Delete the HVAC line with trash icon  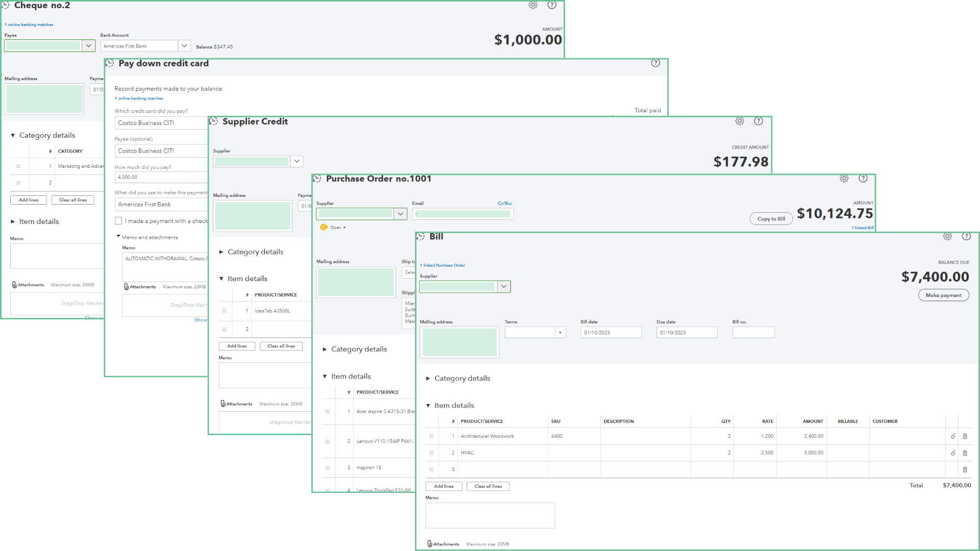965,453
